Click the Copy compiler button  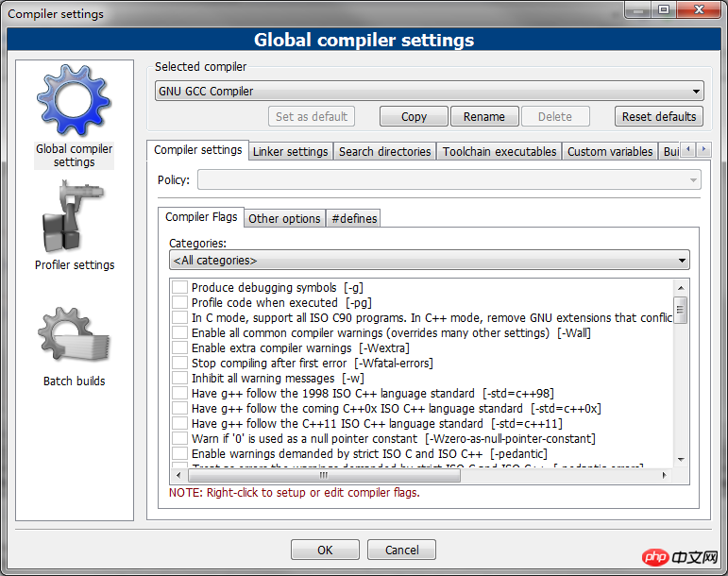pyautogui.click(x=414, y=116)
